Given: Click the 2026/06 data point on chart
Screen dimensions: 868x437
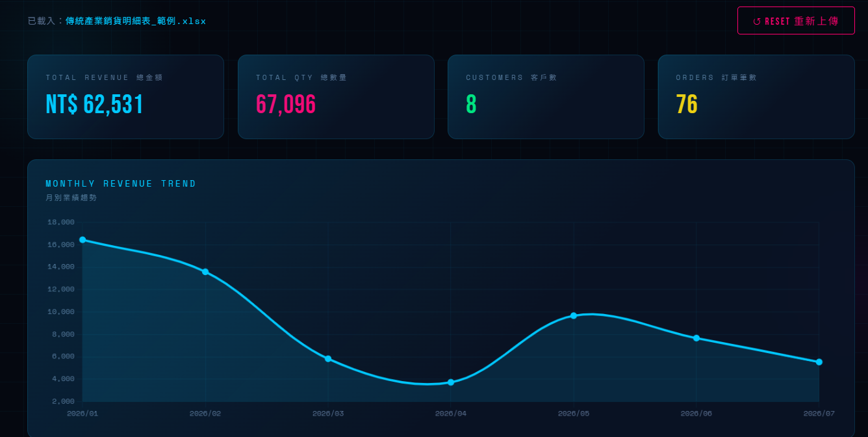Looking at the screenshot, I should (696, 338).
